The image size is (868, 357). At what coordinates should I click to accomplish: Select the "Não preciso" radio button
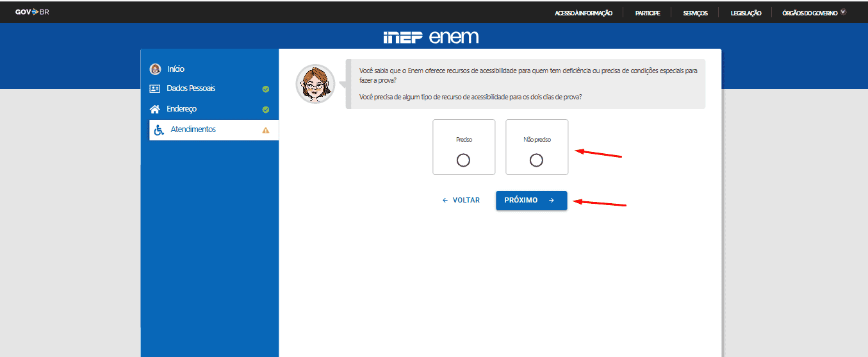(536, 160)
